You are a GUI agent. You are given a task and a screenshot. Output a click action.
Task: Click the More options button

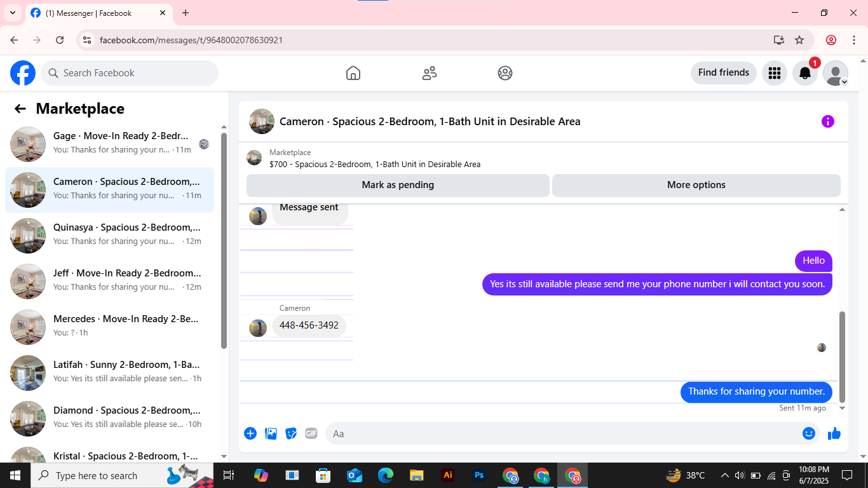(x=696, y=185)
